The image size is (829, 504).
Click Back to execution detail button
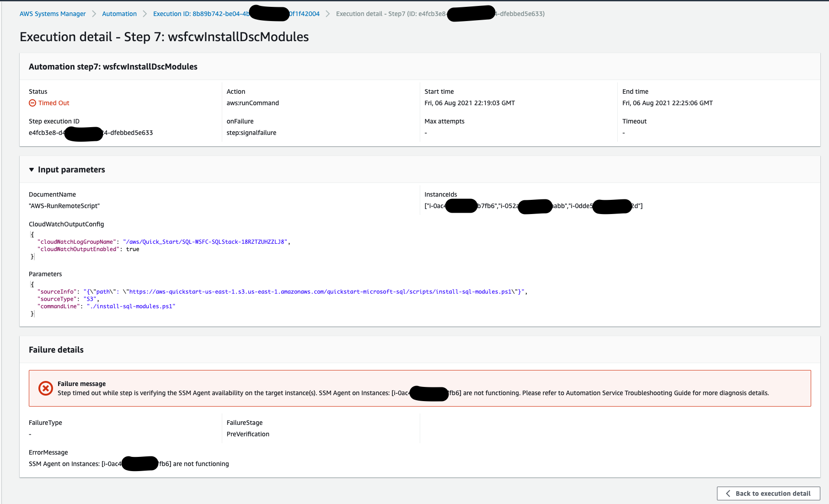(768, 493)
